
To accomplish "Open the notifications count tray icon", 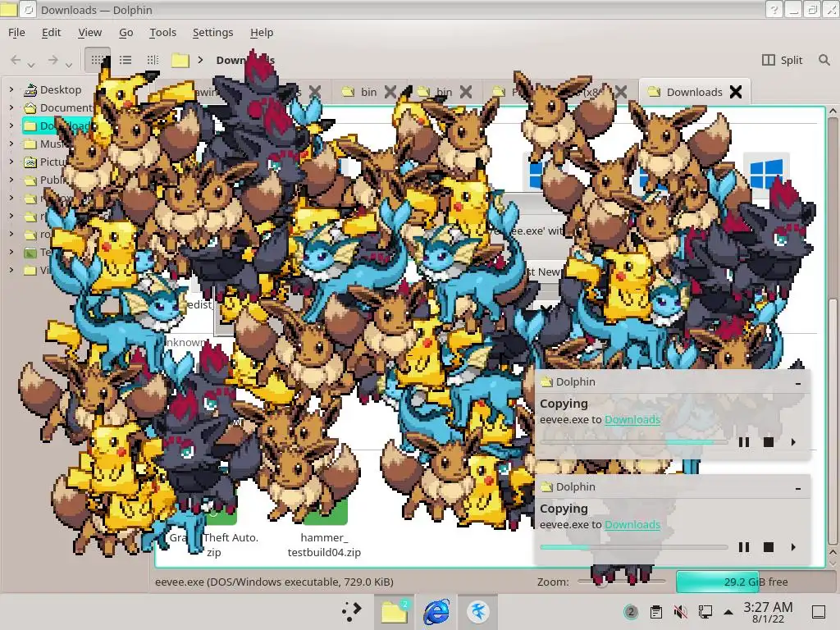I will (x=631, y=612).
